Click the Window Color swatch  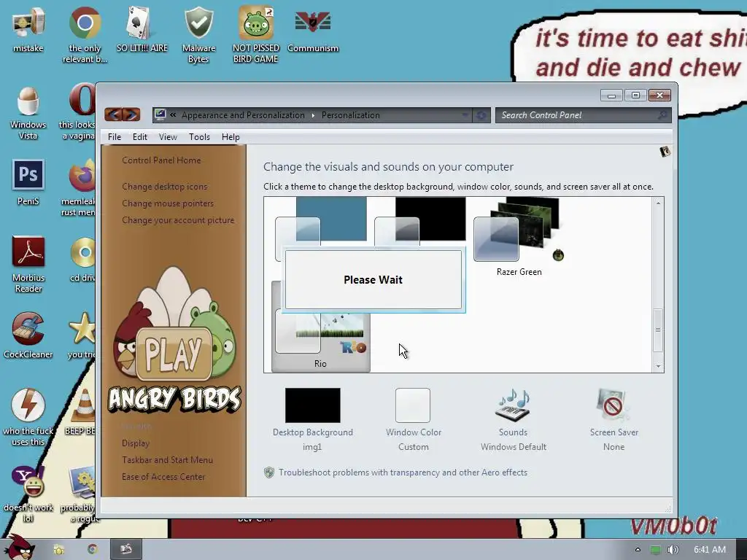tap(413, 405)
